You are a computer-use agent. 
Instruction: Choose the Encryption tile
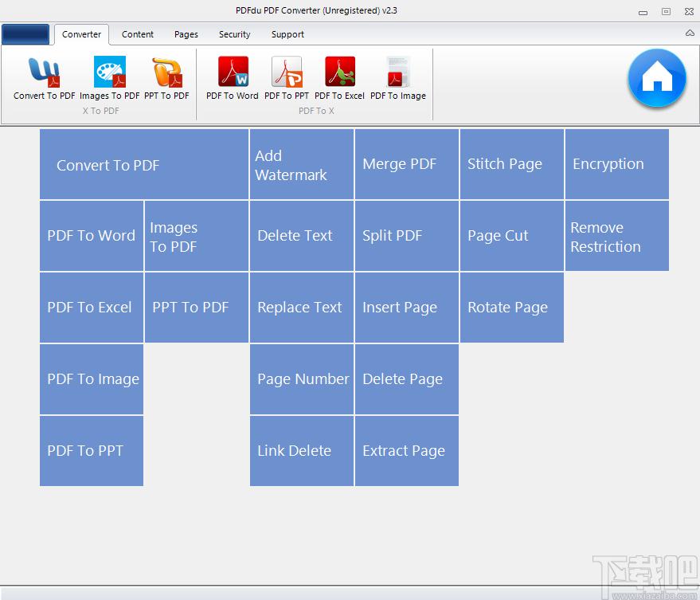point(616,165)
